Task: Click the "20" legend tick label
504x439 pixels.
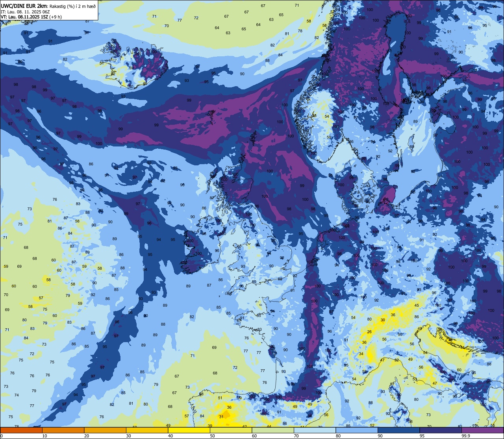Action: [x=87, y=436]
